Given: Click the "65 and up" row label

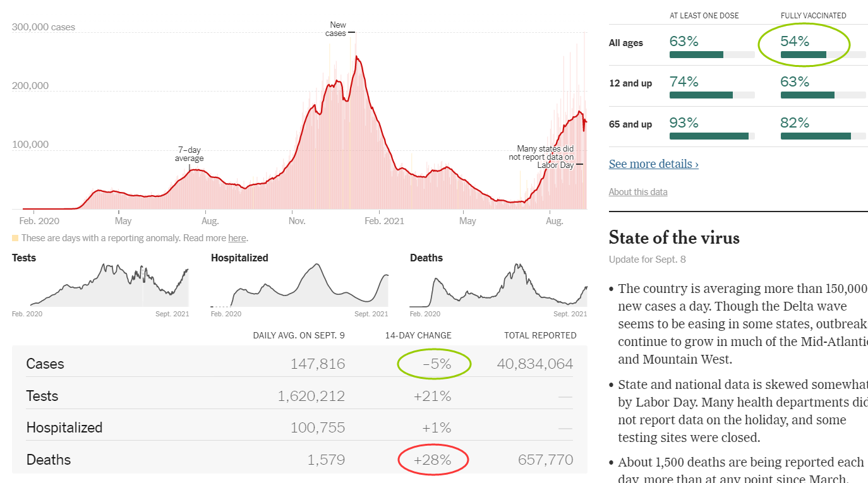Looking at the screenshot, I should [x=630, y=124].
